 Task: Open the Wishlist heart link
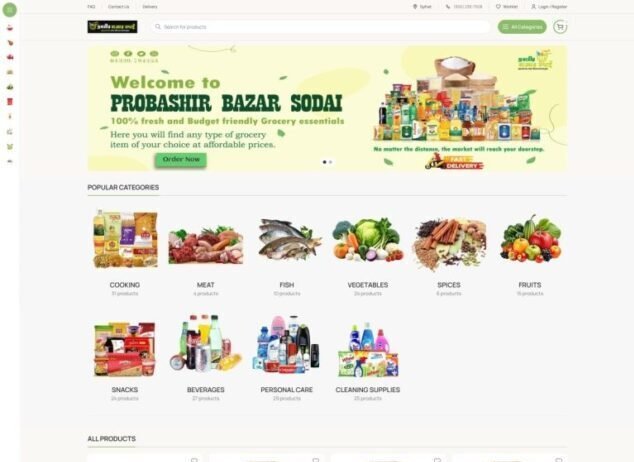tap(507, 6)
